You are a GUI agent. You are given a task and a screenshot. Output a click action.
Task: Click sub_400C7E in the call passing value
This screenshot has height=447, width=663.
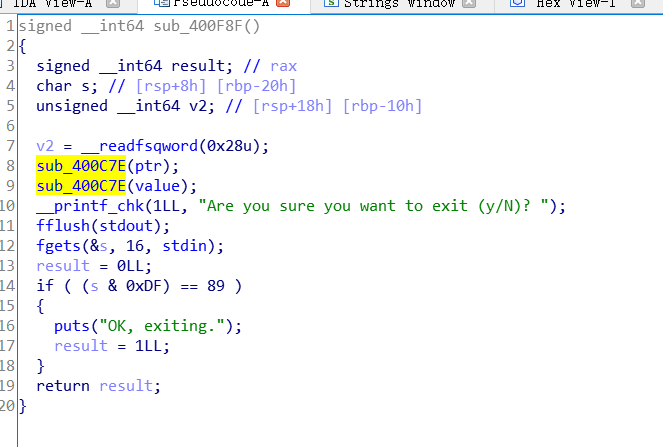tap(81, 186)
